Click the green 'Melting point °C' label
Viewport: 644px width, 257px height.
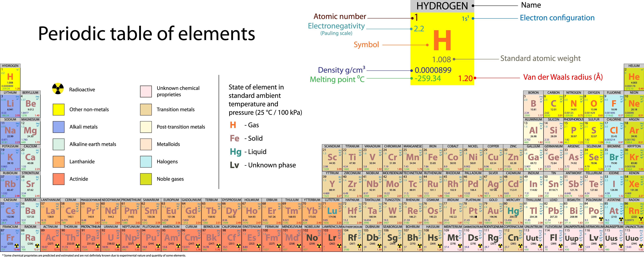point(337,79)
